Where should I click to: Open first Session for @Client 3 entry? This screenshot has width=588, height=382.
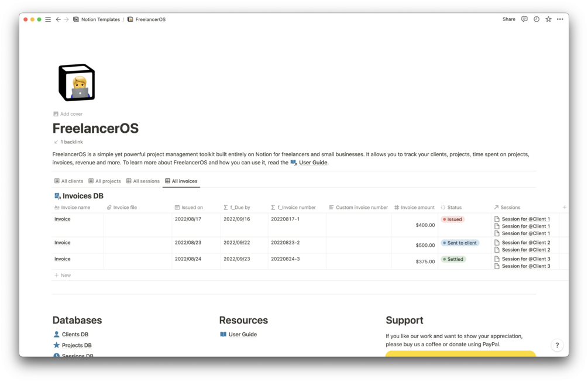(522, 259)
